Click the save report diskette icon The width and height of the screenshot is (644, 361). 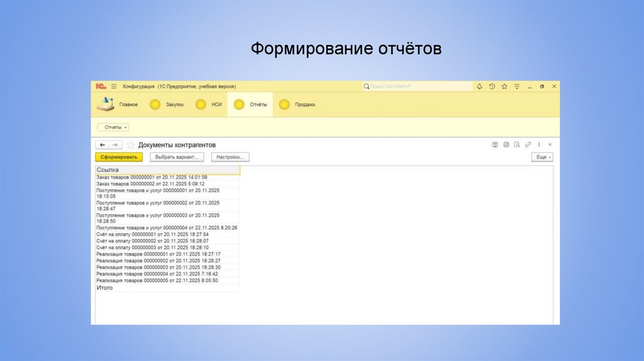tap(495, 145)
